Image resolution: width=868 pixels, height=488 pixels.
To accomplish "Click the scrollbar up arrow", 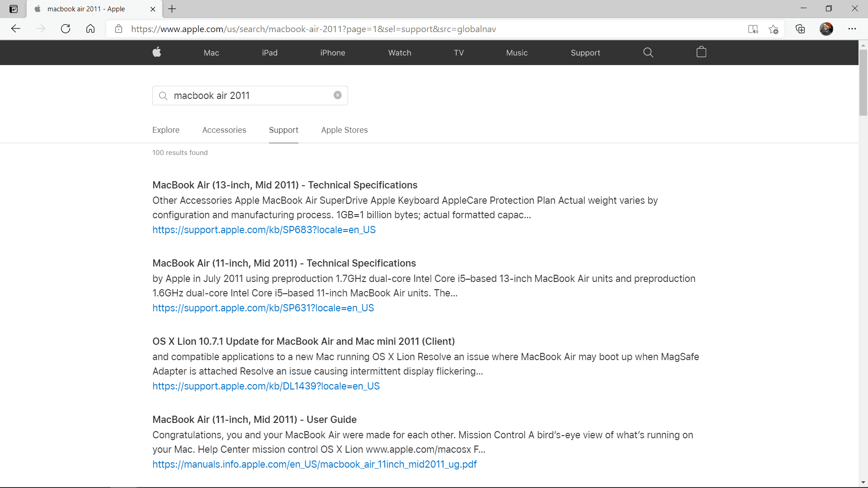I will coord(863,45).
